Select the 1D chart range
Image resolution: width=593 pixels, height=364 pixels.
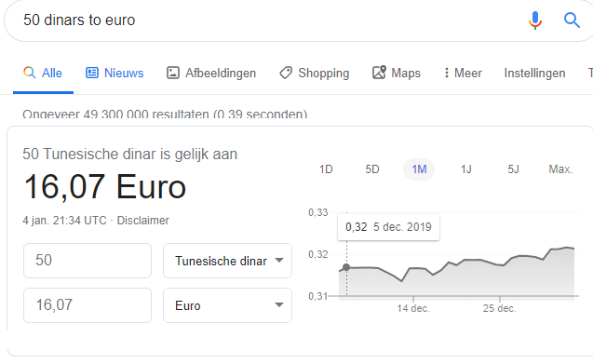[326, 169]
